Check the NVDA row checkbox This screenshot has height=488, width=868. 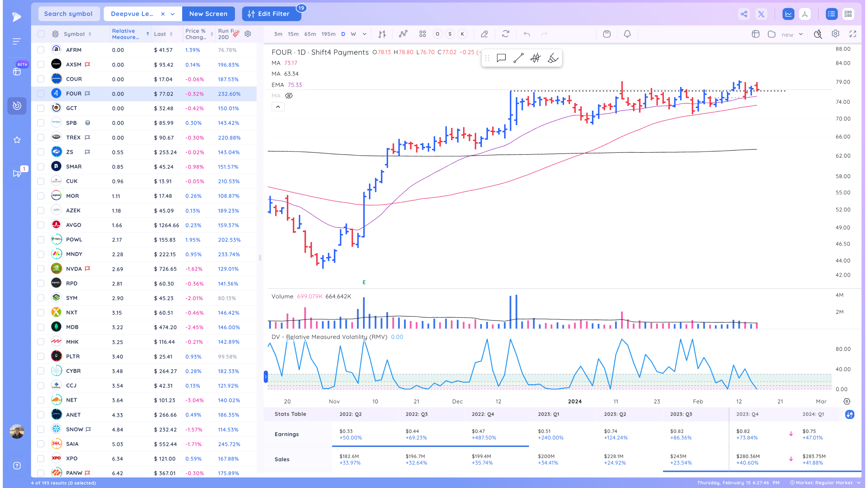coord(41,269)
